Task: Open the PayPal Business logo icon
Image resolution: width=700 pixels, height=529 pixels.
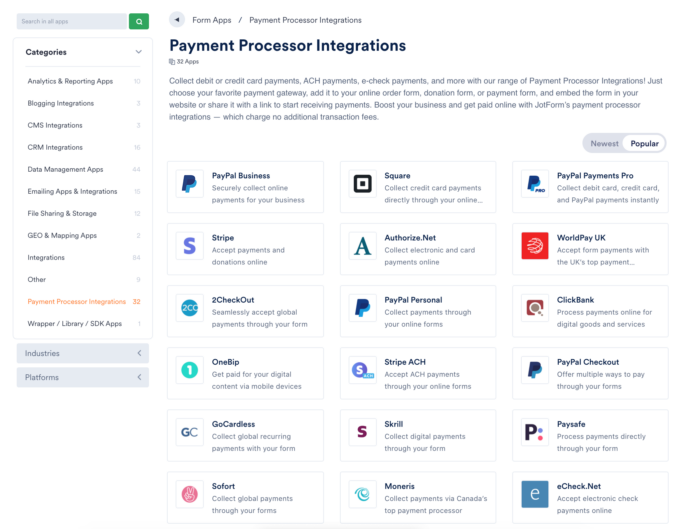Action: 189,183
